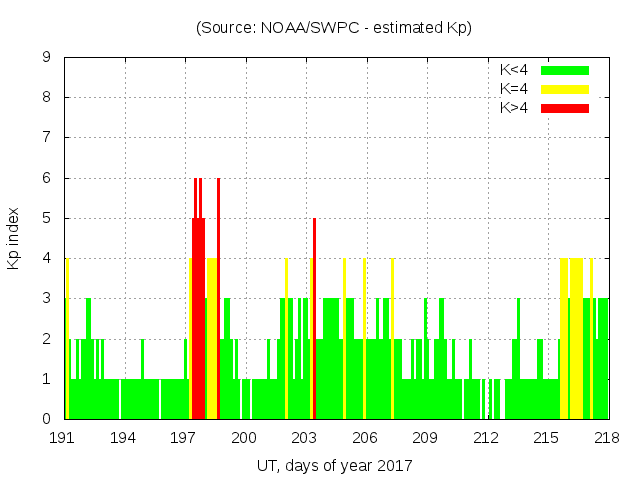640x480 pixels.
Task: Select the chart title mentioning NOAA/SWPC
Action: pyautogui.click(x=334, y=28)
